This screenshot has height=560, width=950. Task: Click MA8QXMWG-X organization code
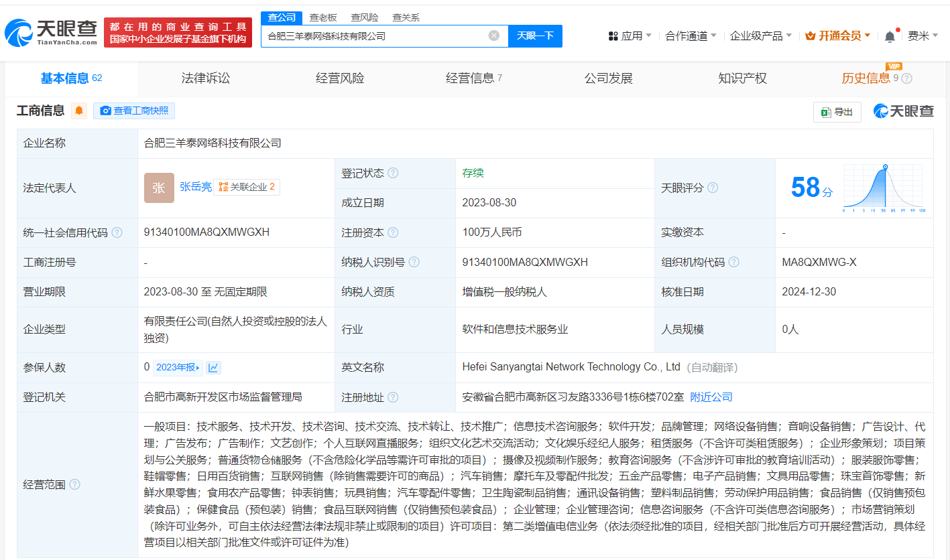819,262
